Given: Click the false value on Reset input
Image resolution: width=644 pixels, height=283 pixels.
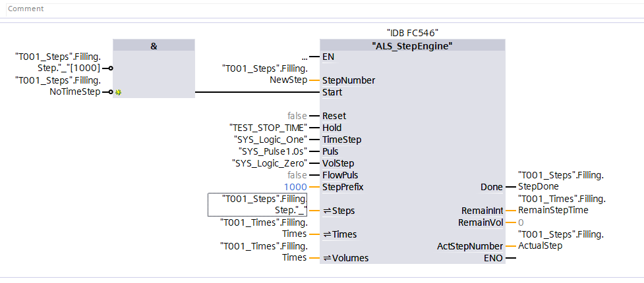Looking at the screenshot, I should coord(297,116).
